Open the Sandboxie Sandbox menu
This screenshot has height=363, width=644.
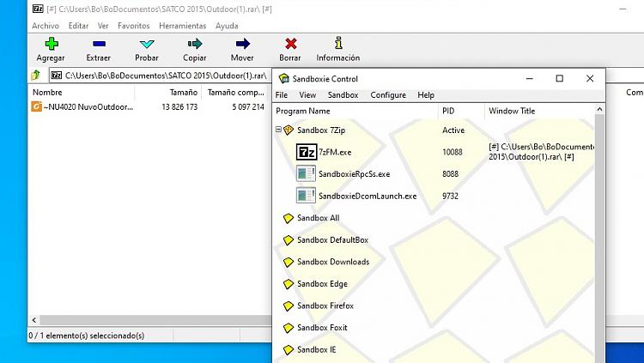tap(343, 95)
